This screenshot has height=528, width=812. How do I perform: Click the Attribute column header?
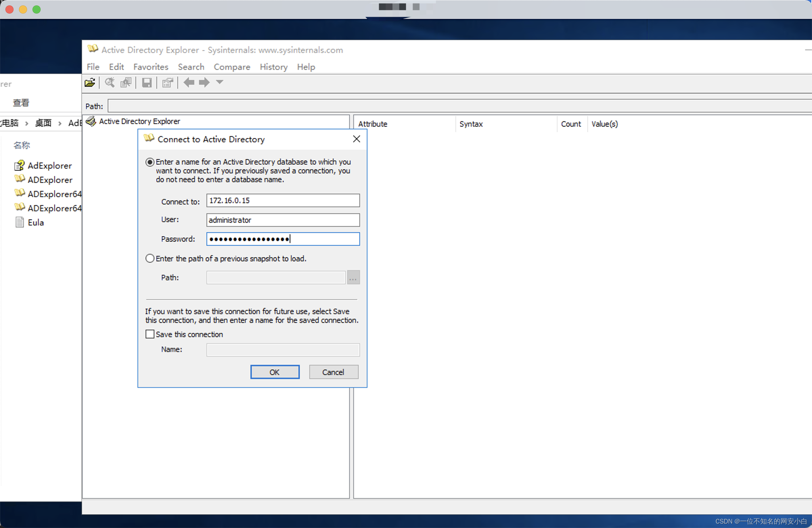click(x=404, y=124)
